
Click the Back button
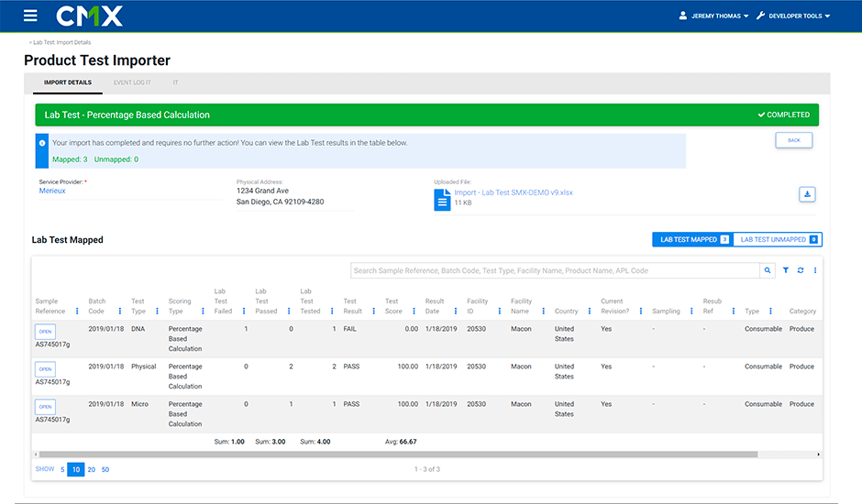click(x=794, y=140)
